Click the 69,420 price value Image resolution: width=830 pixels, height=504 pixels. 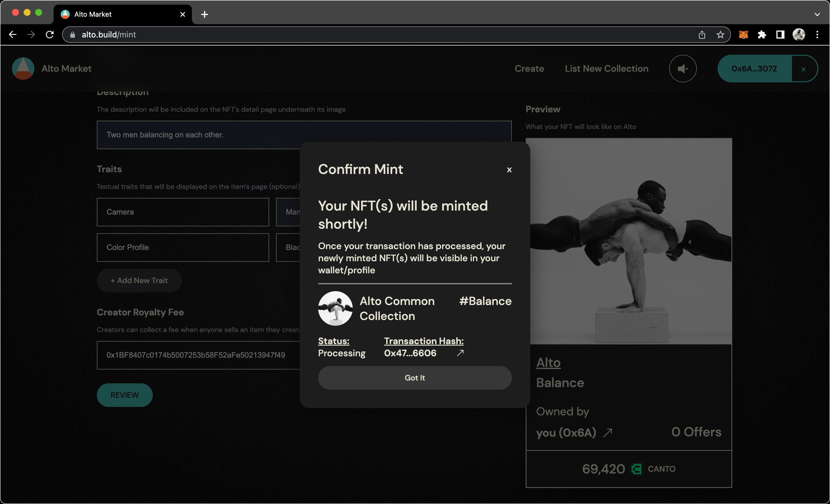[x=604, y=469]
